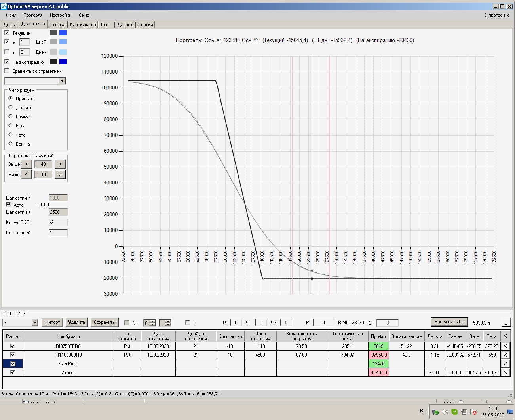Click the RU language indicator
The image size is (515, 420).
pos(423,411)
